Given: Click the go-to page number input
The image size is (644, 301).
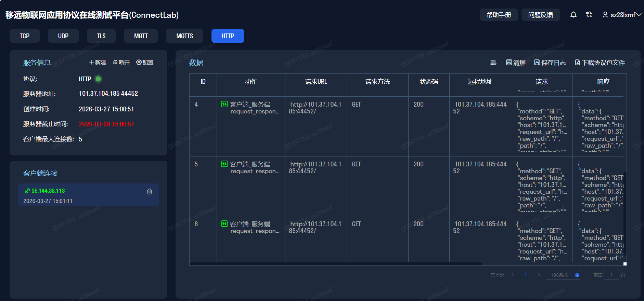Looking at the screenshot, I should [x=611, y=275].
